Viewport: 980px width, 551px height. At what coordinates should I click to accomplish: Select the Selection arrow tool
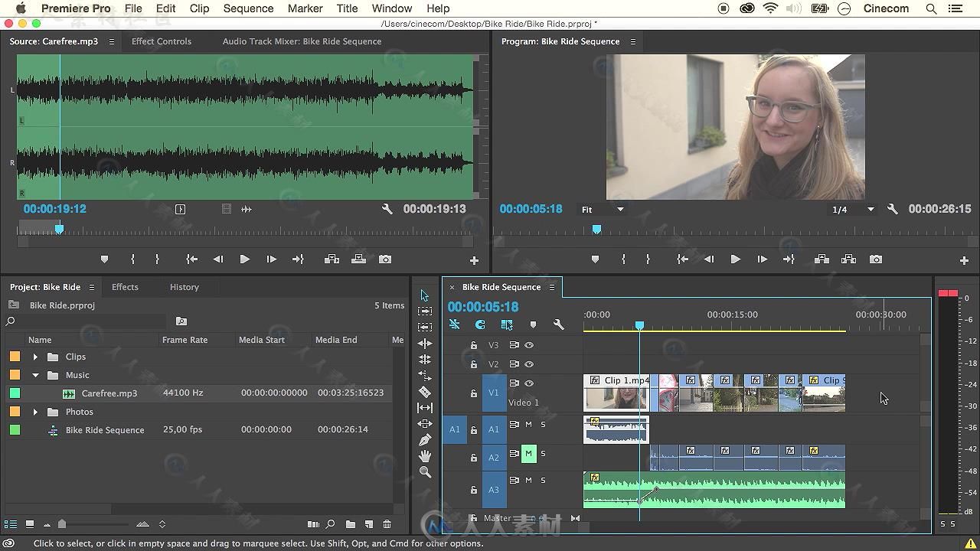[x=425, y=295]
